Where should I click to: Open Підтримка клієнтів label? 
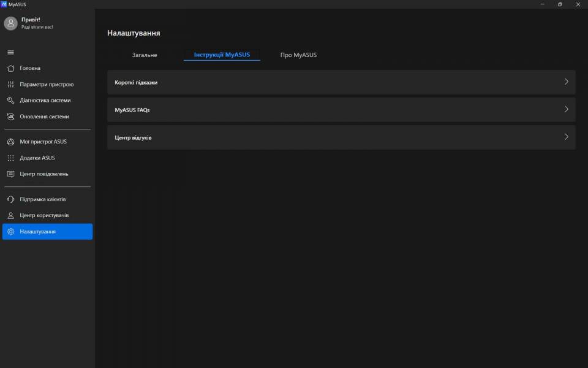point(43,199)
